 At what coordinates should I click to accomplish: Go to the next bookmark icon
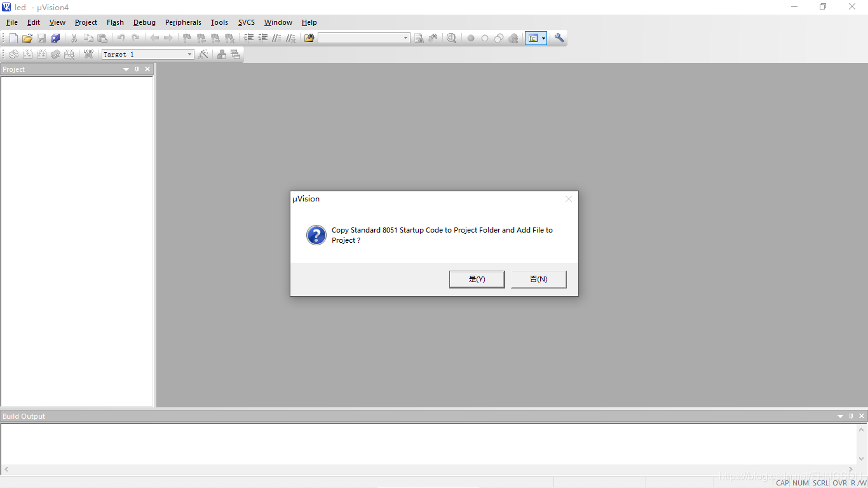click(215, 38)
